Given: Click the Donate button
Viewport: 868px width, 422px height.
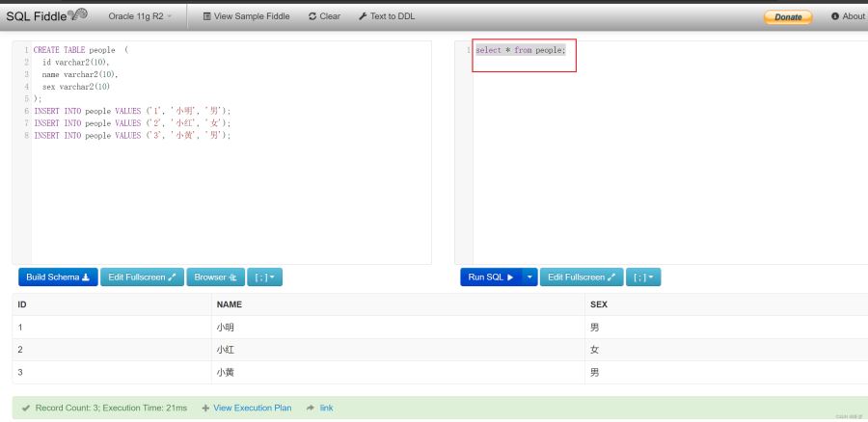Looking at the screenshot, I should click(788, 17).
